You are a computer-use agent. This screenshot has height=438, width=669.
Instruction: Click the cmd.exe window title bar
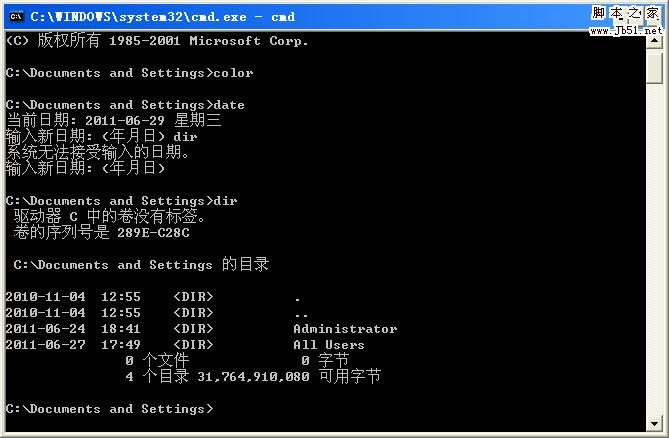tap(299, 17)
